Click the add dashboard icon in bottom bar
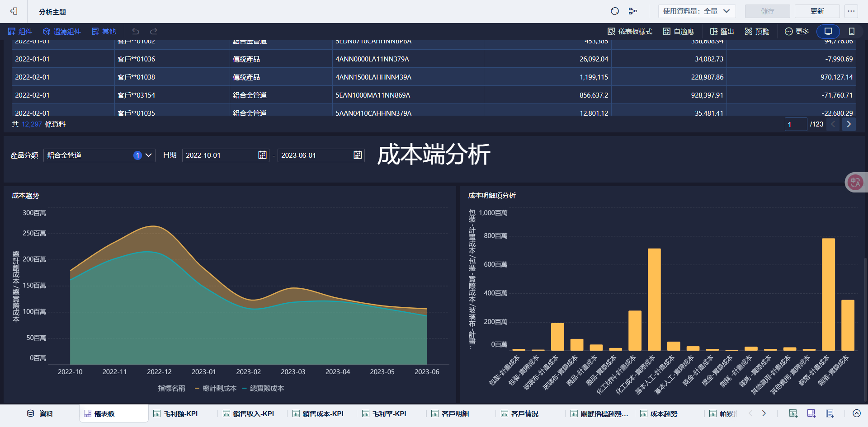868x427 pixels. pyautogui.click(x=811, y=413)
